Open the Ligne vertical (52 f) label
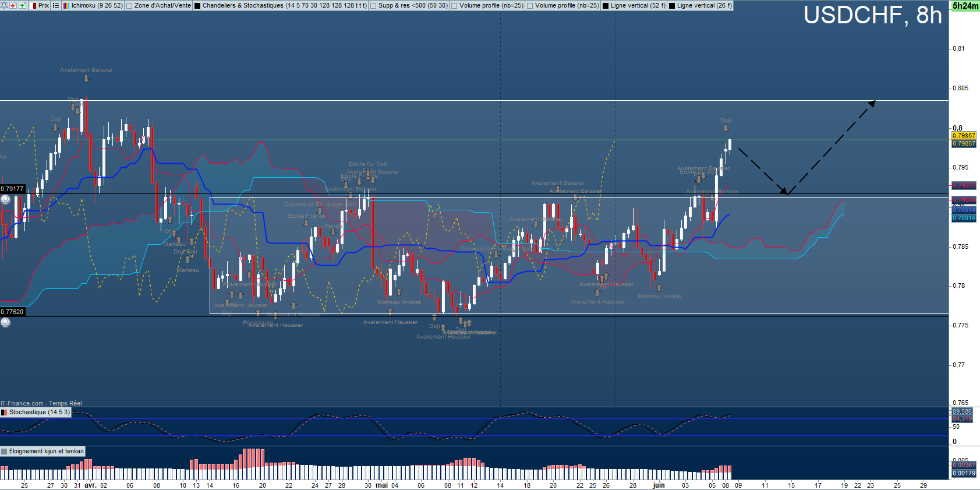This screenshot has height=490, width=980. (x=638, y=6)
